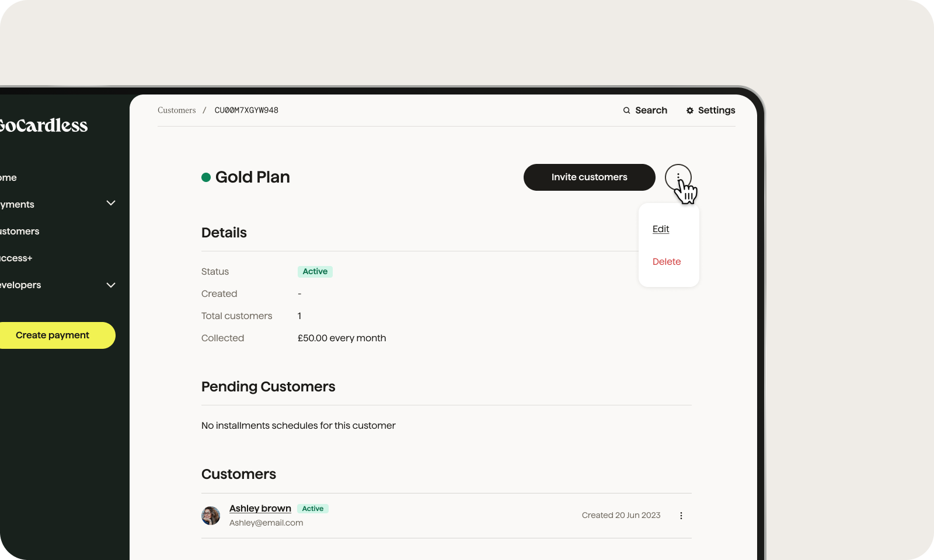The width and height of the screenshot is (934, 560).
Task: Click the GoCardless logo
Action: [x=44, y=125]
